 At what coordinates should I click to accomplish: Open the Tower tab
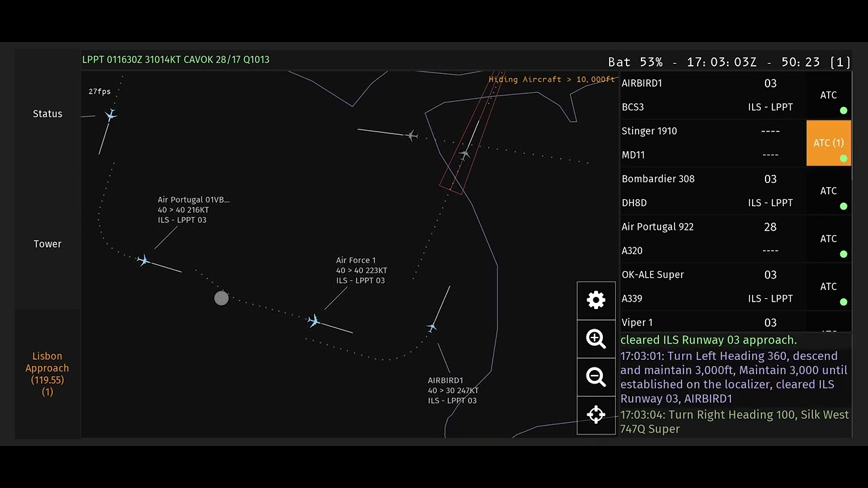click(x=47, y=244)
